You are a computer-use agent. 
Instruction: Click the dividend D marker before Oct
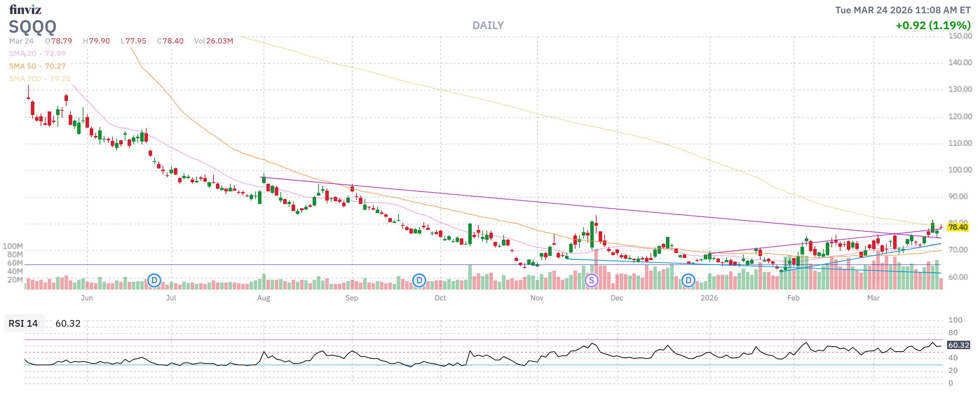coord(419,281)
